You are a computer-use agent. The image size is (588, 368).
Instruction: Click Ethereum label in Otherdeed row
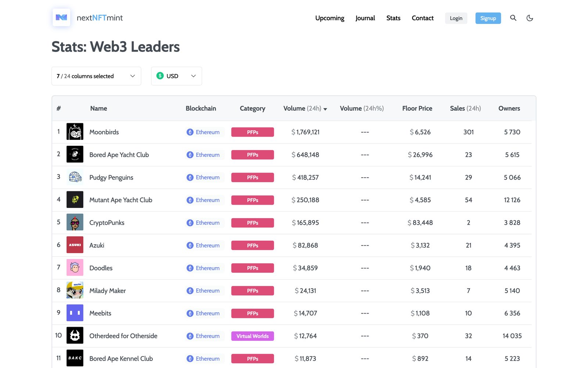(208, 336)
